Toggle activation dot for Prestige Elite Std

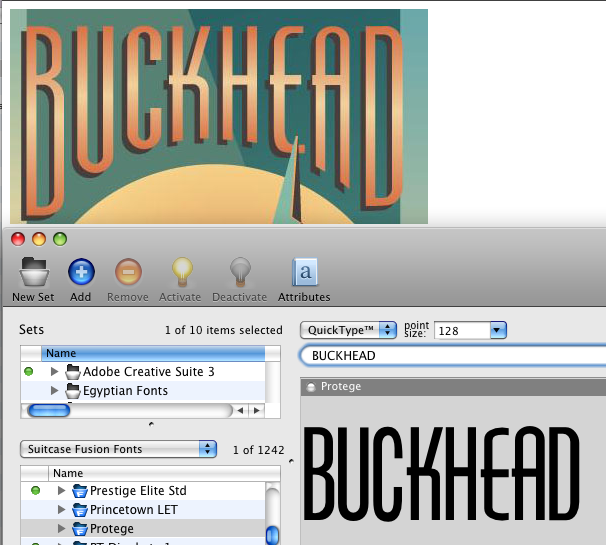[36, 491]
